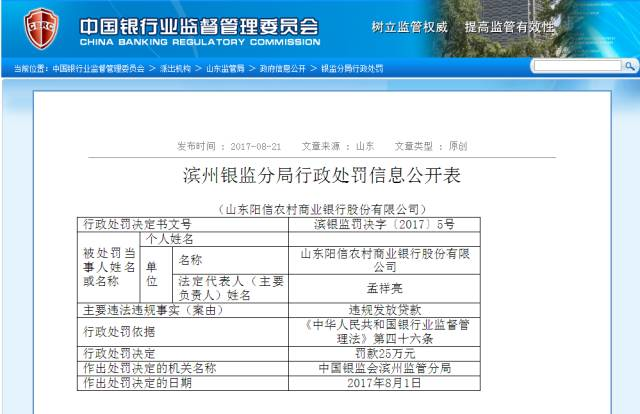640x414 pixels.
Task: Click name cell 孟祥亮
Action: click(384, 288)
